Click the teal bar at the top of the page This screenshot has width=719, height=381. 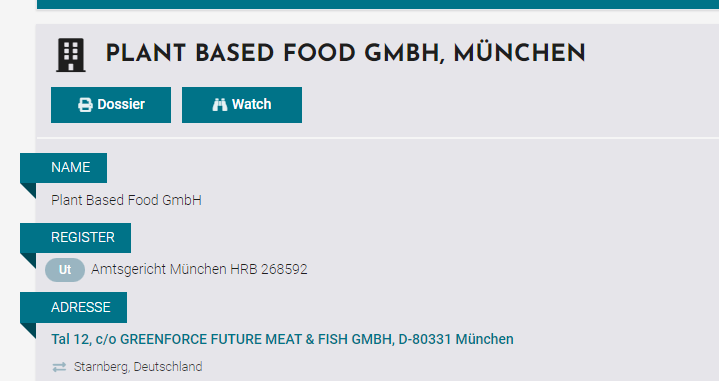pos(378,5)
